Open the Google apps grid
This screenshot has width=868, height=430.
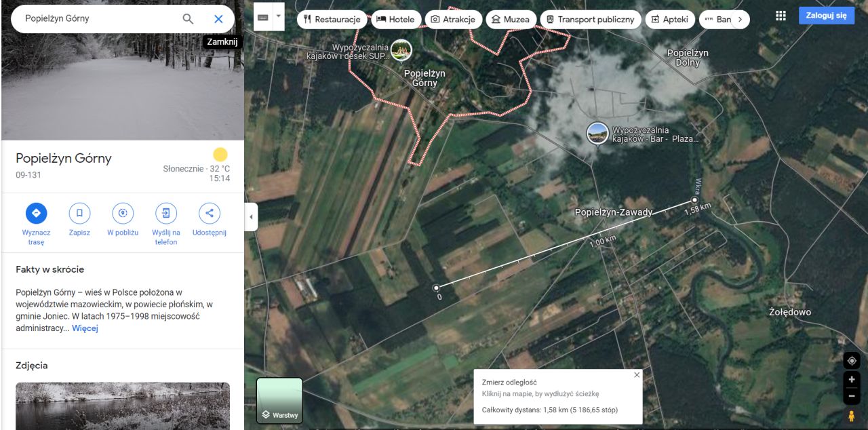pyautogui.click(x=781, y=16)
